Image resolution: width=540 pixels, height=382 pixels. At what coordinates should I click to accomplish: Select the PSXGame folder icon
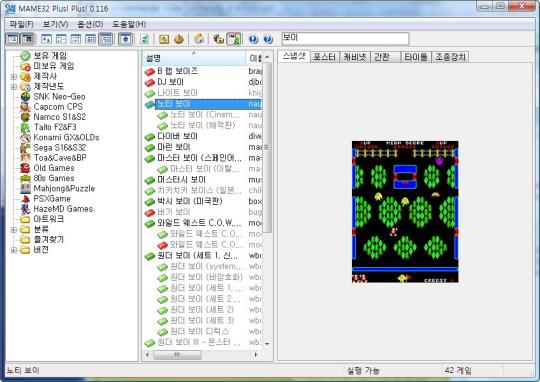tap(25, 199)
